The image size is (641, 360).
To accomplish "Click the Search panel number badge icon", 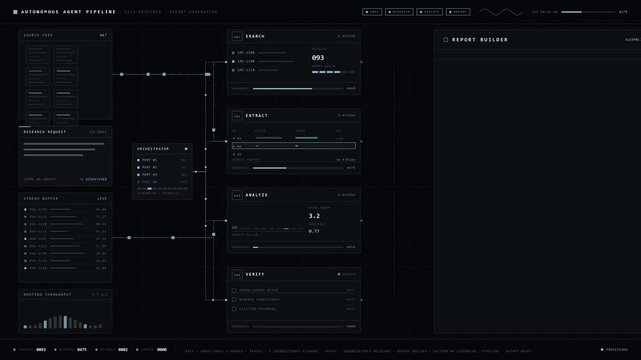I will point(237,36).
